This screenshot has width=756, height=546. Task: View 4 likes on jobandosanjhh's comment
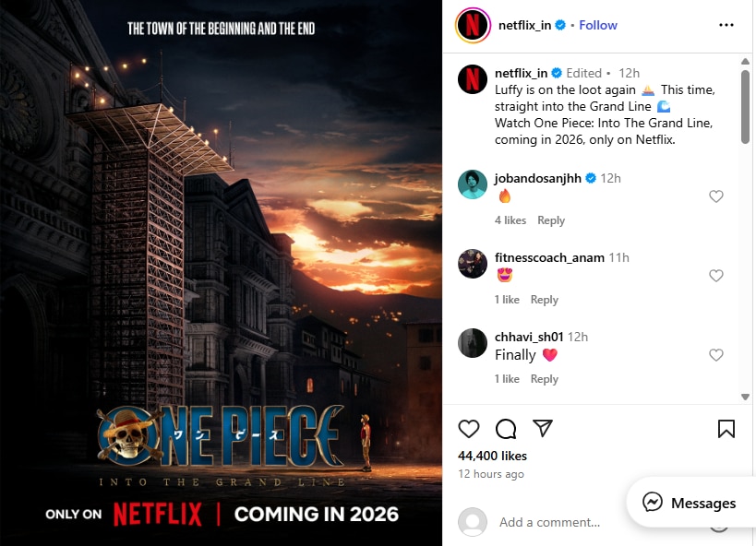510,220
